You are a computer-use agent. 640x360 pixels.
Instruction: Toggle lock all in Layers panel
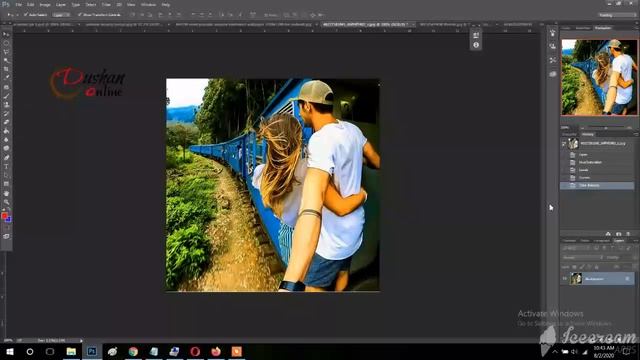[597, 267]
